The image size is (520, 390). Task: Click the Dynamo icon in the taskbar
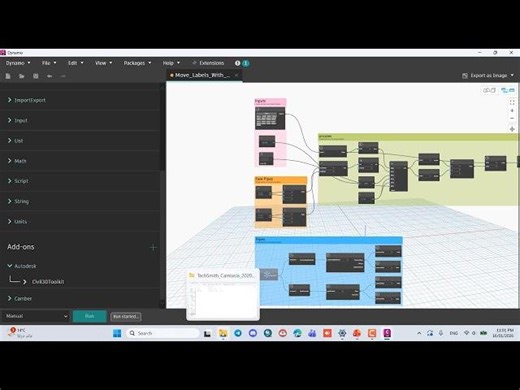point(387,333)
